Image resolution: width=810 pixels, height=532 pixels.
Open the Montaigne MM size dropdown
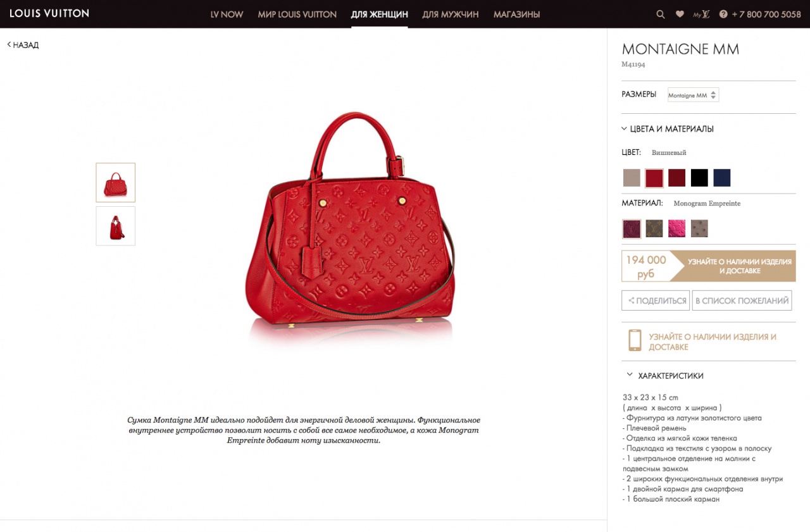693,95
